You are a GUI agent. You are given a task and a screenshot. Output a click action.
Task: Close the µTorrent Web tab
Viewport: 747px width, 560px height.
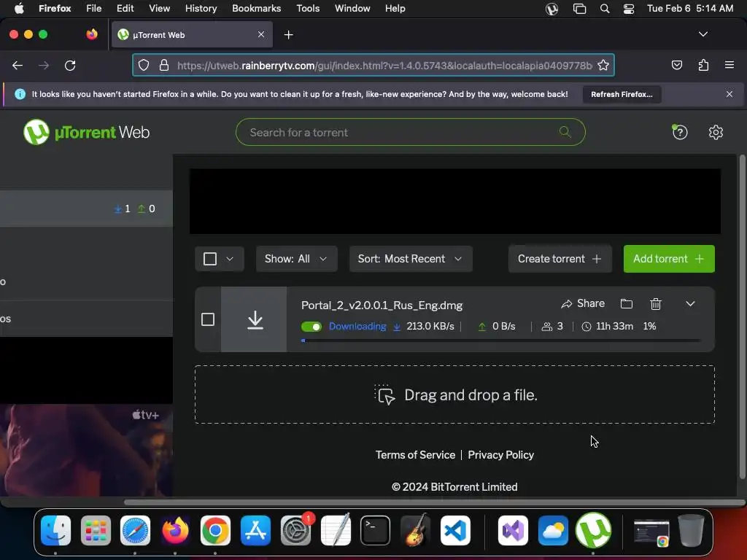(261, 35)
